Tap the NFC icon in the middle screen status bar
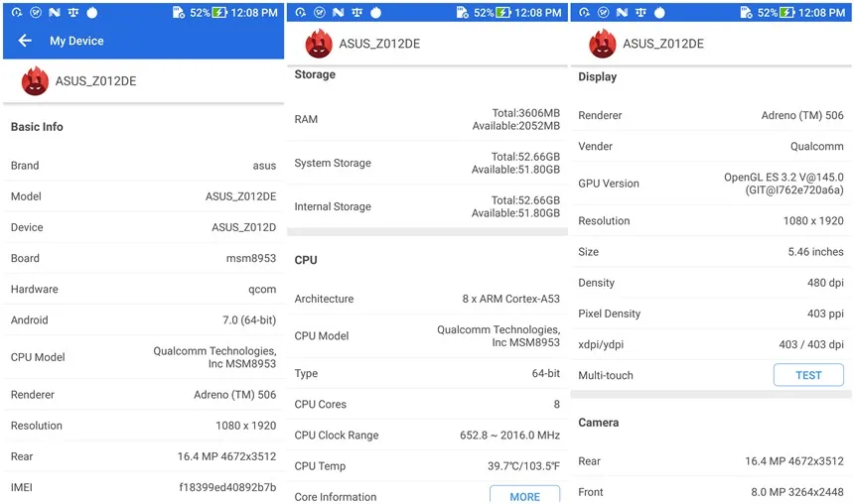 (x=339, y=12)
